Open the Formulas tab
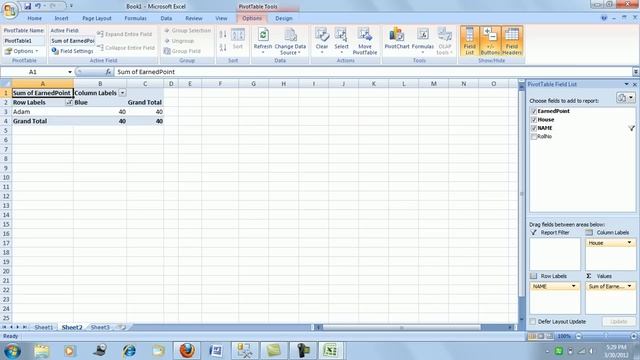 (135, 18)
